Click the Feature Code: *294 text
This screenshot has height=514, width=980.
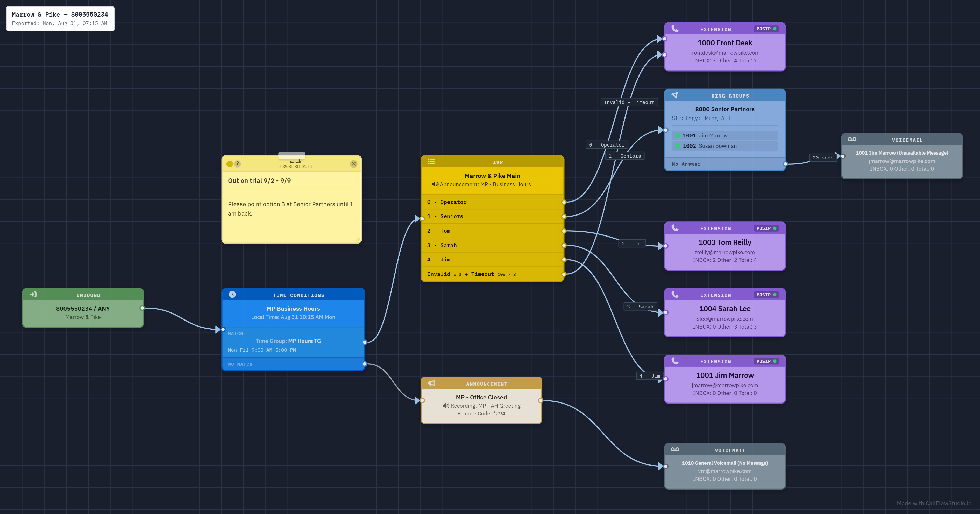point(481,414)
